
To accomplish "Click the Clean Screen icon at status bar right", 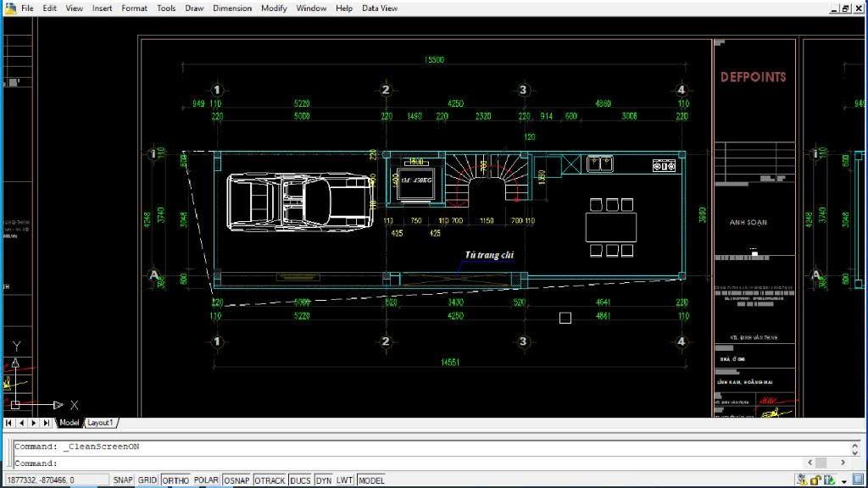I will 859,480.
